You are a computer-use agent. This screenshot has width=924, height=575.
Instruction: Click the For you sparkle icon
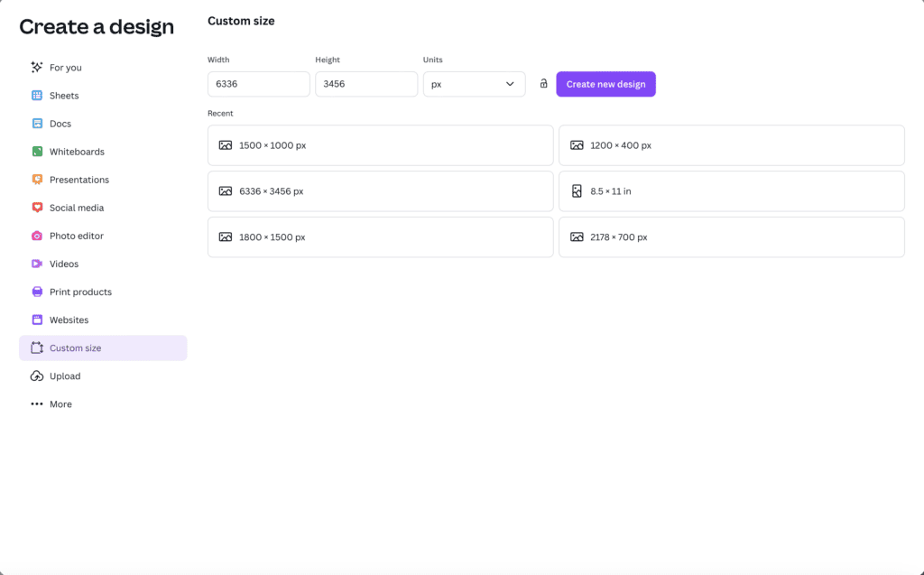pos(37,67)
